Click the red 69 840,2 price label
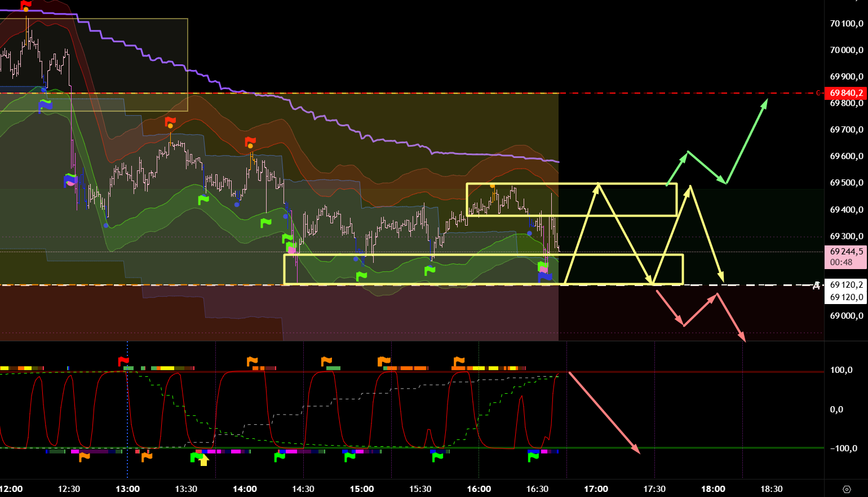The width and height of the screenshot is (868, 497). (845, 93)
